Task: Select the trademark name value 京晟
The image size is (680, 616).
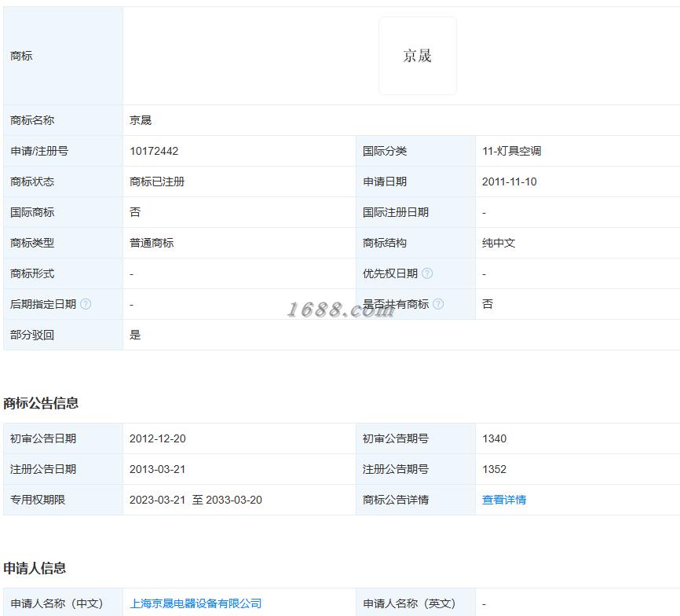Action: tap(141, 120)
